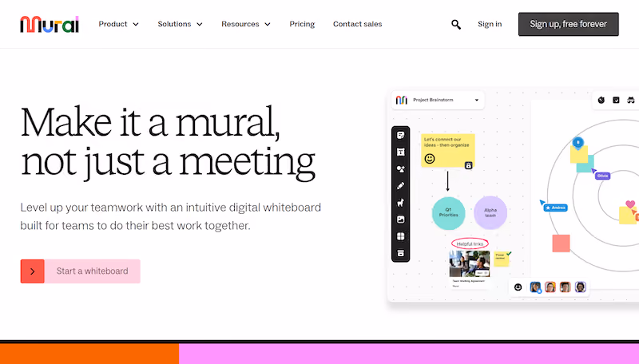Open the site search magnifier icon
This screenshot has height=364, width=639.
pyautogui.click(x=456, y=25)
